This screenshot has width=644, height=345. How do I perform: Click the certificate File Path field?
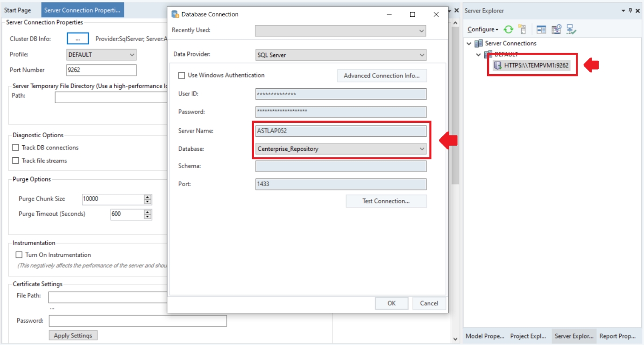(x=107, y=297)
